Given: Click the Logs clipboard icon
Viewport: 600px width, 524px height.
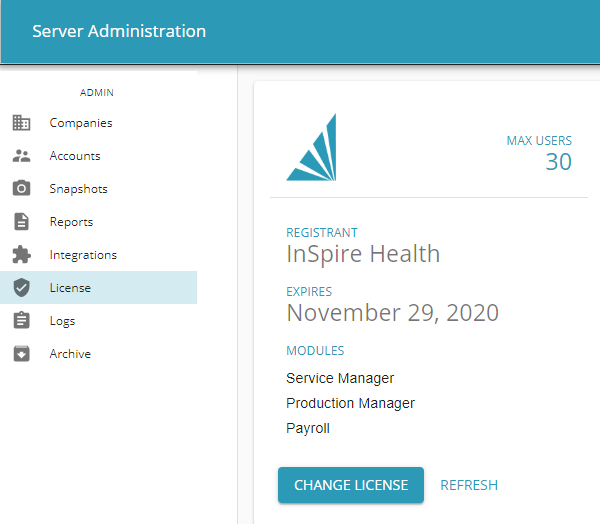Looking at the screenshot, I should (x=21, y=321).
